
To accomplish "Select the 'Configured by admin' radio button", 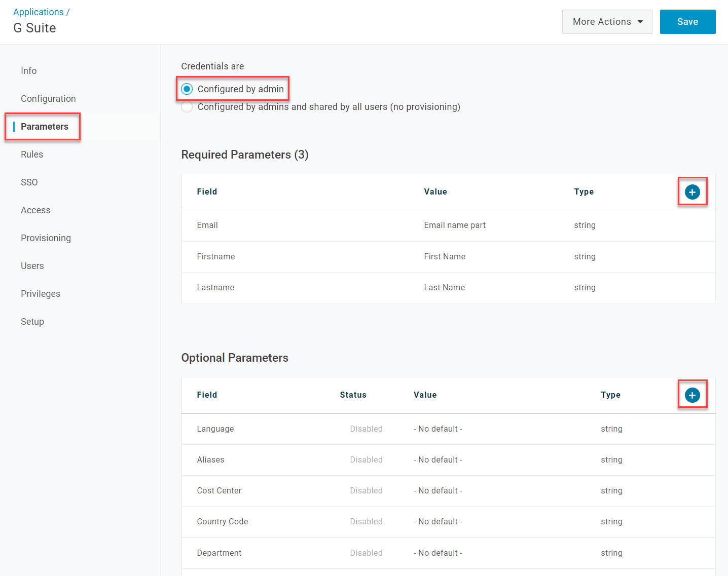I will pos(187,89).
